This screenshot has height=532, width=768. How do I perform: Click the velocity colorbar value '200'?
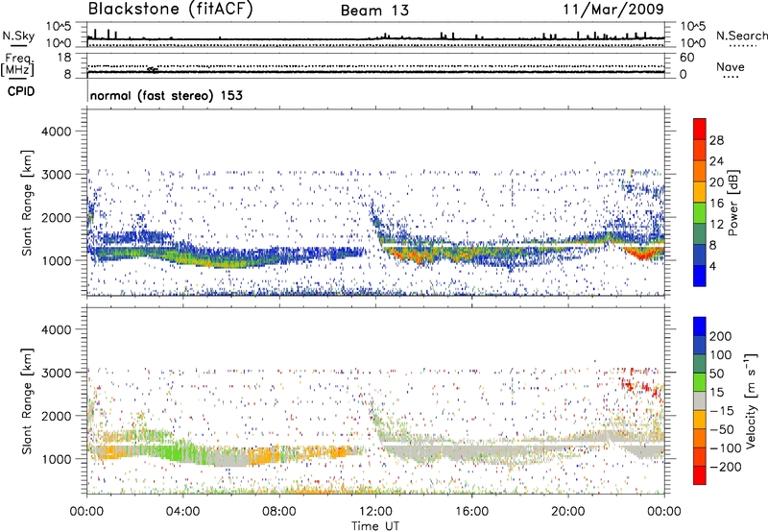click(x=721, y=336)
